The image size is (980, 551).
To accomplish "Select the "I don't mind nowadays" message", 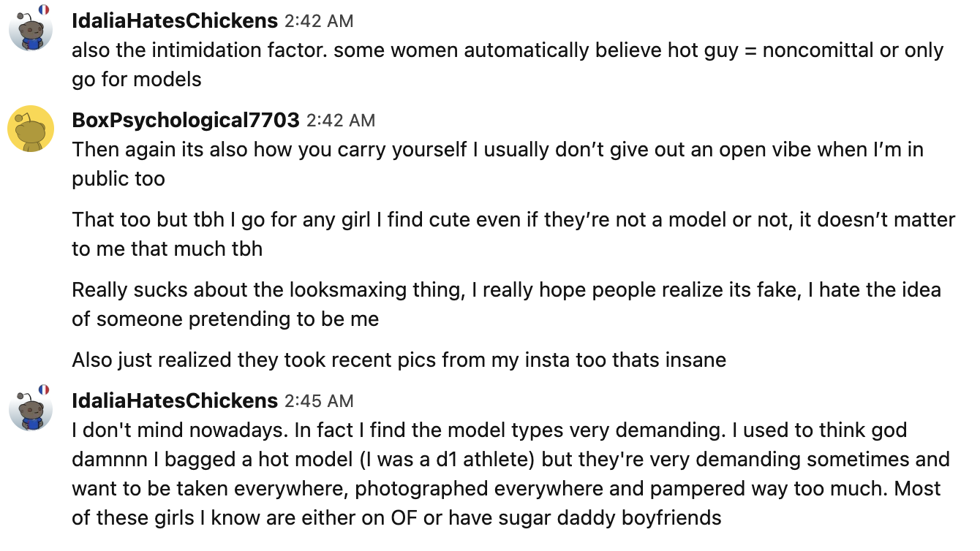I will click(510, 474).
